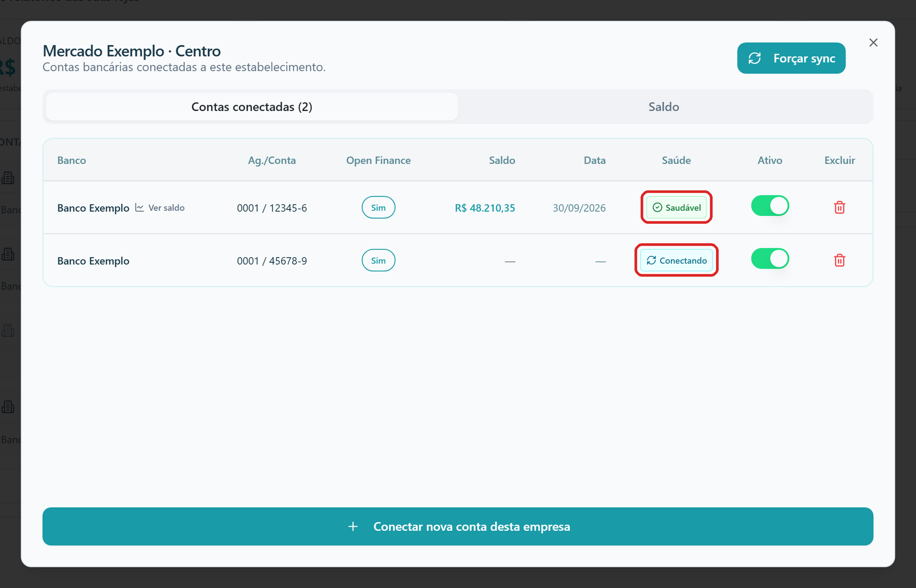Click the plus icon on connect account button

[353, 526]
